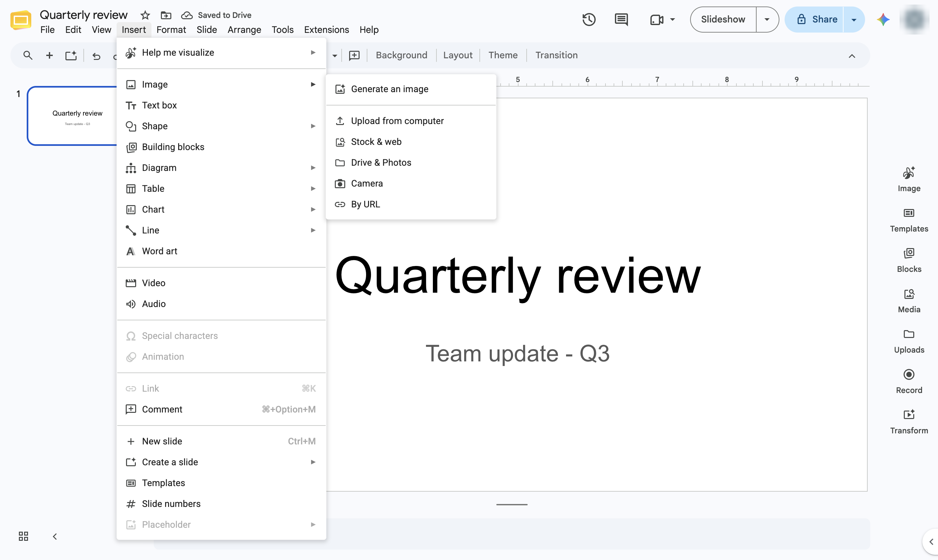Open the Meet camera dropdown arrow
Image resolution: width=938 pixels, height=560 pixels.
[673, 19]
